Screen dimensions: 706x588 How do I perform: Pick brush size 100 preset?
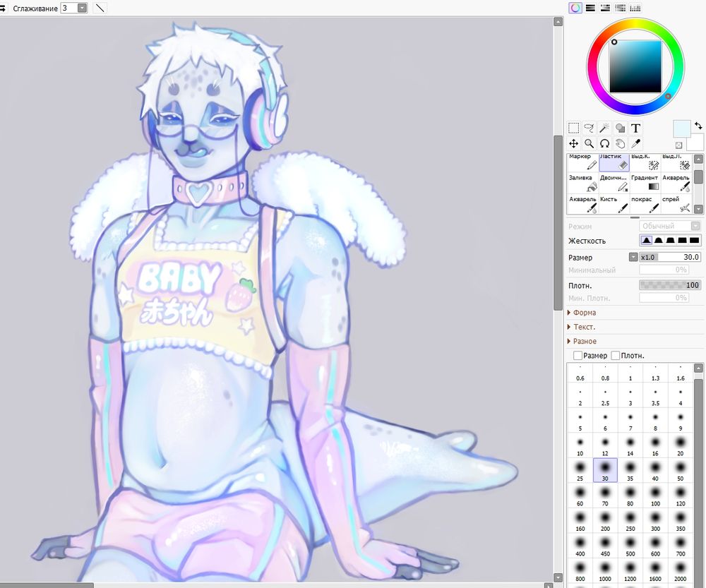[x=656, y=496]
